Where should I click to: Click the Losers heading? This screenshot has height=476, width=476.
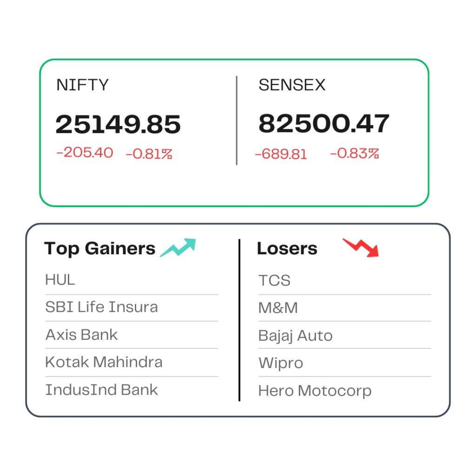287,248
